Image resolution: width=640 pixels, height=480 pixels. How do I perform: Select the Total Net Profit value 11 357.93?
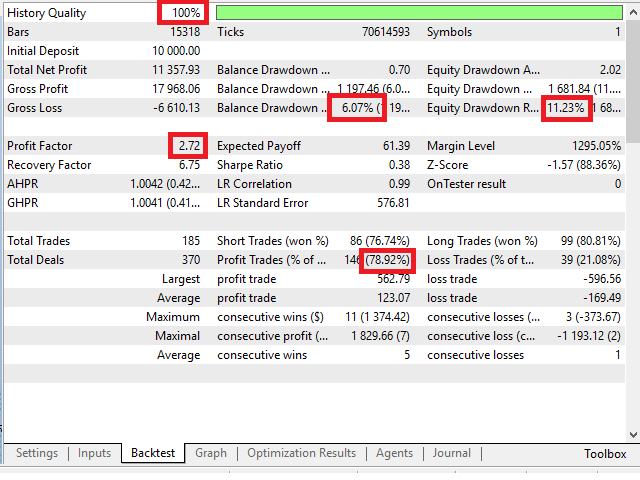click(176, 70)
